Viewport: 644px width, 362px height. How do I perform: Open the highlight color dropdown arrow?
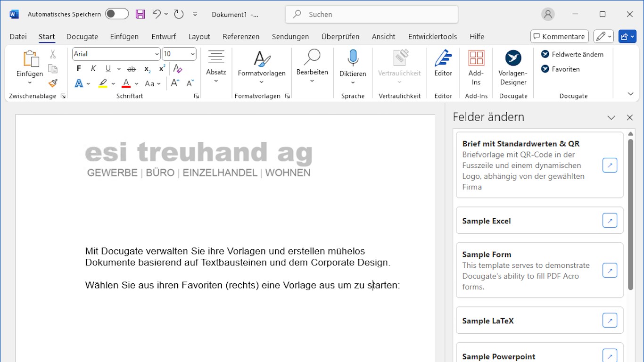click(113, 84)
